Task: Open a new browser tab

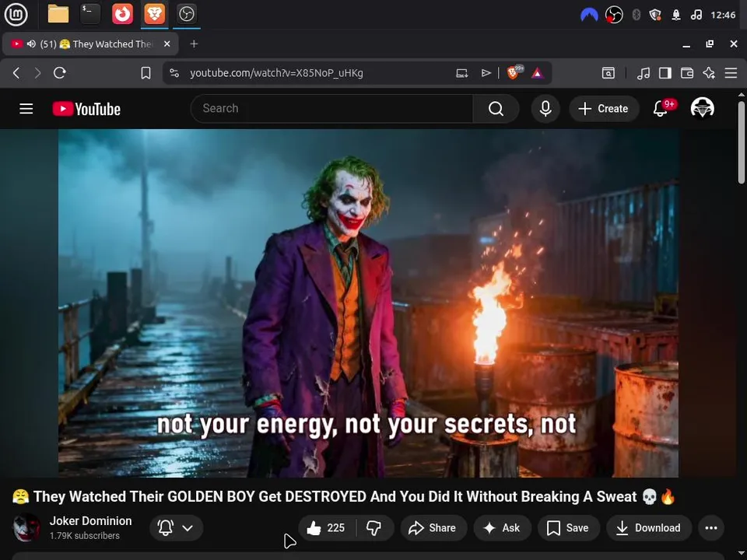Action: (x=194, y=44)
